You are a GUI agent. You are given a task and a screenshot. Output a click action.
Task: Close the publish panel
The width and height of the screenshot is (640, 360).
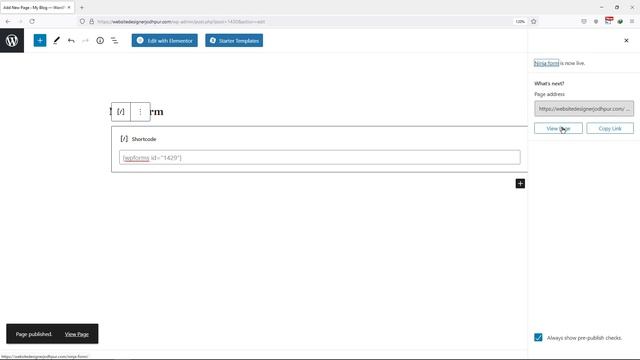click(x=626, y=40)
